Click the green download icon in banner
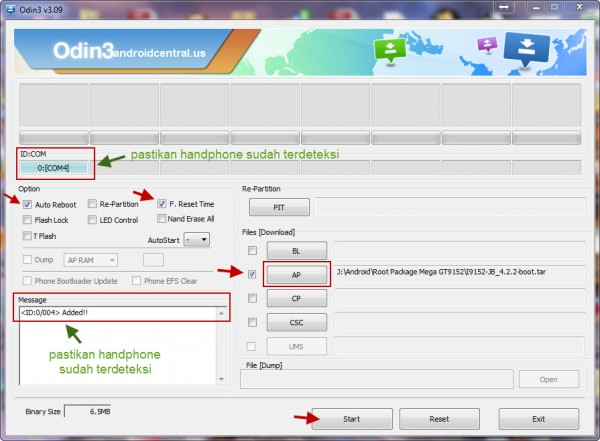Screen dimensions: 600x441 tap(390, 50)
